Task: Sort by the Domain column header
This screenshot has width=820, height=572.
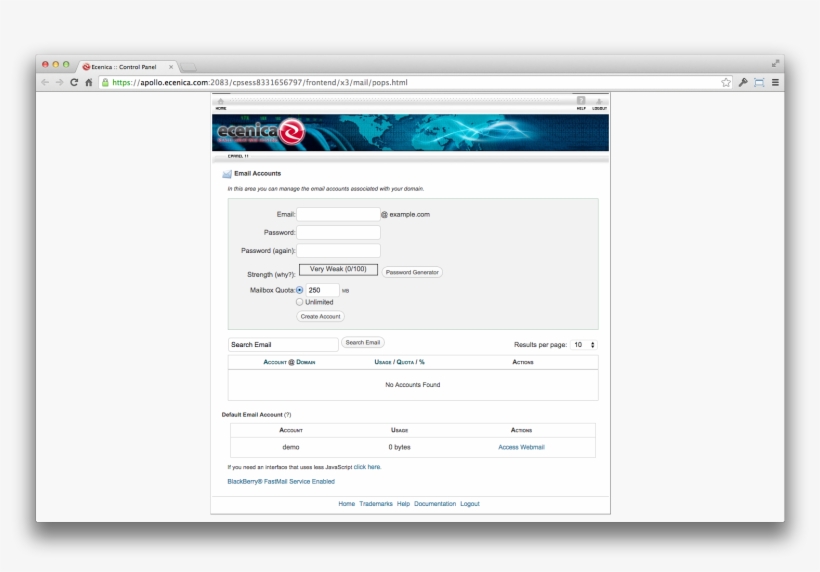Action: (305, 362)
